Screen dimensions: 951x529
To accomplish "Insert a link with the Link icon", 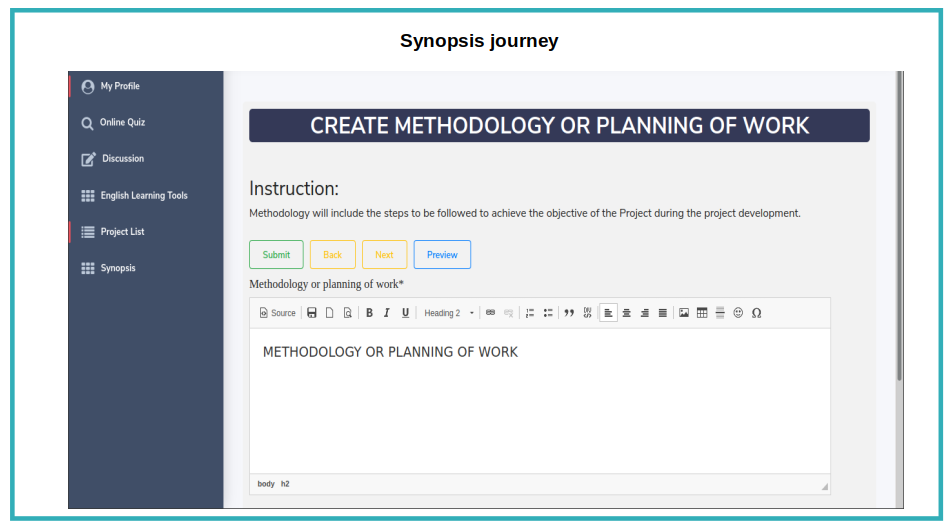I will (x=490, y=313).
